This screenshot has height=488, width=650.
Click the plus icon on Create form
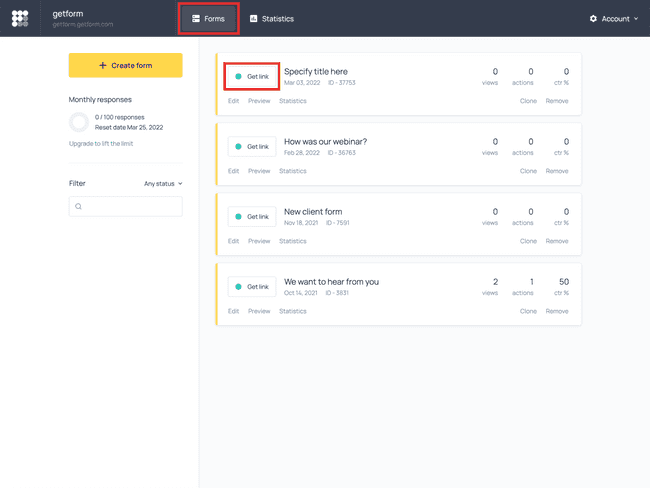[x=103, y=65]
